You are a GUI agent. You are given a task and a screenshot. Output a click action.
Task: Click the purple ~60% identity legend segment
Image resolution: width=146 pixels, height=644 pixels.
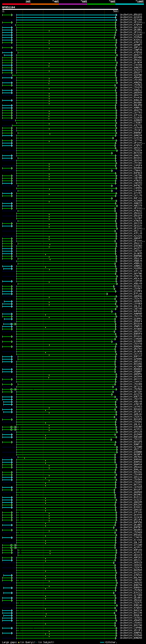pos(73,4)
